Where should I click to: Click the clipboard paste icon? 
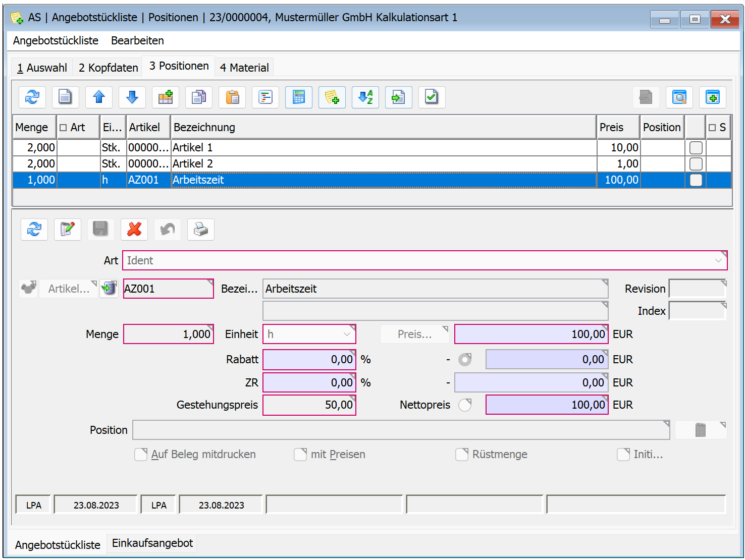point(232,97)
